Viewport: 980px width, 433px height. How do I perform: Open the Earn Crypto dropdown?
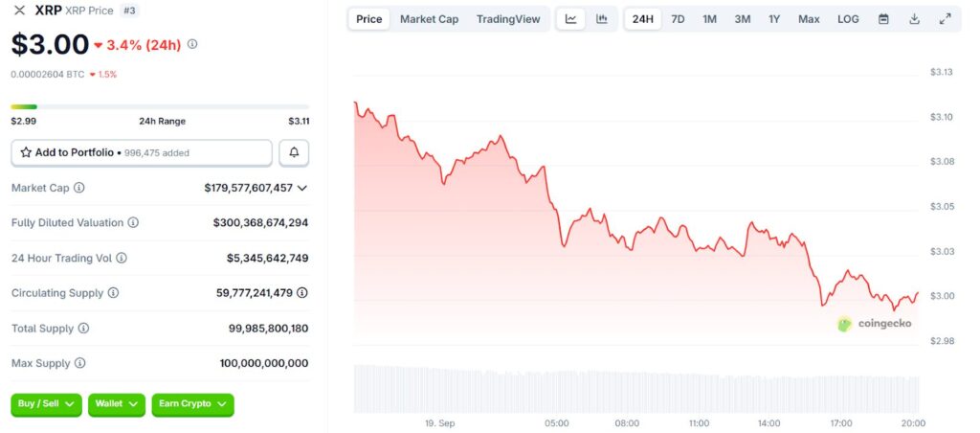[192, 404]
